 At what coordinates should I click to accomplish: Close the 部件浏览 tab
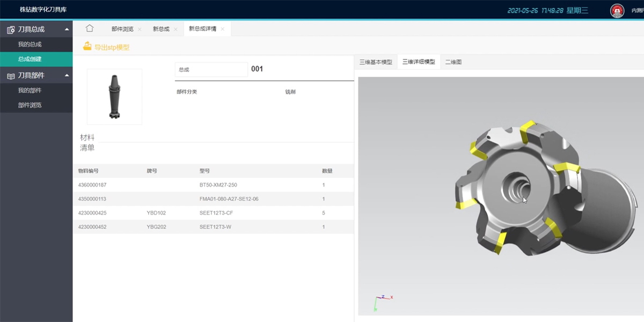pyautogui.click(x=140, y=29)
